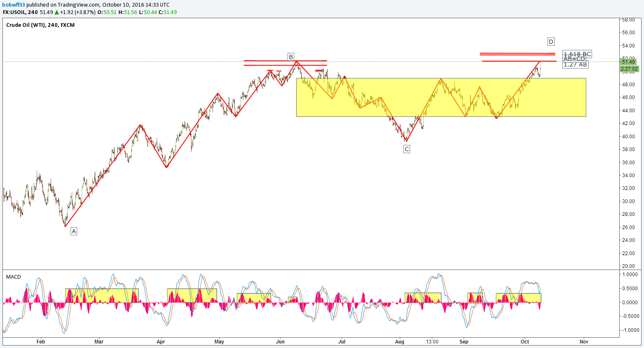This screenshot has height=348, width=644.
Task: Click 56.00 on the price axis
Action: [628, 33]
